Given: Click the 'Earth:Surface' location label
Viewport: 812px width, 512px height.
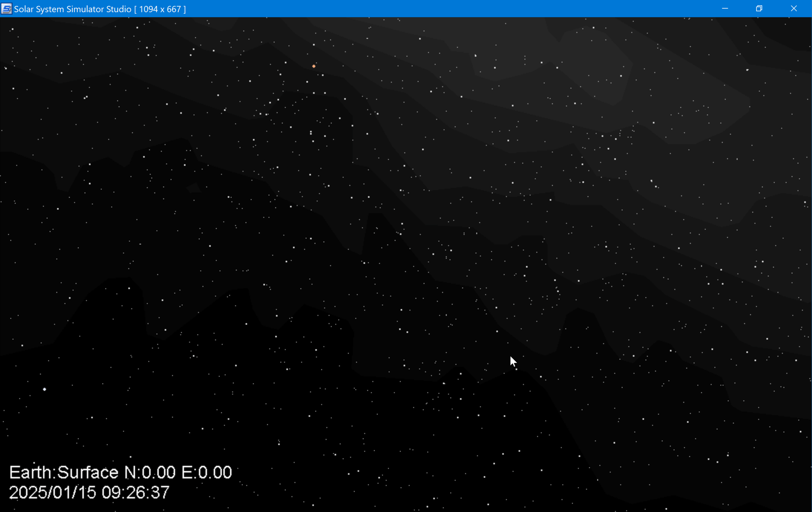Looking at the screenshot, I should [64, 473].
